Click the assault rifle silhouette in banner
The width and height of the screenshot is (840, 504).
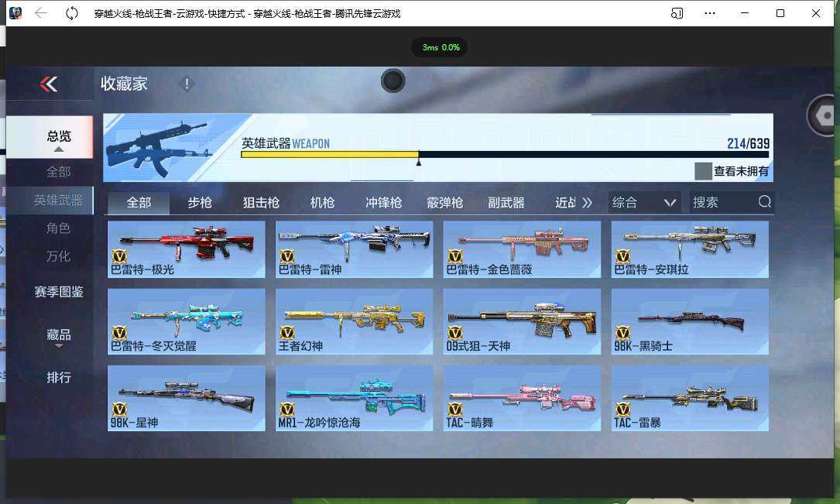(x=159, y=149)
